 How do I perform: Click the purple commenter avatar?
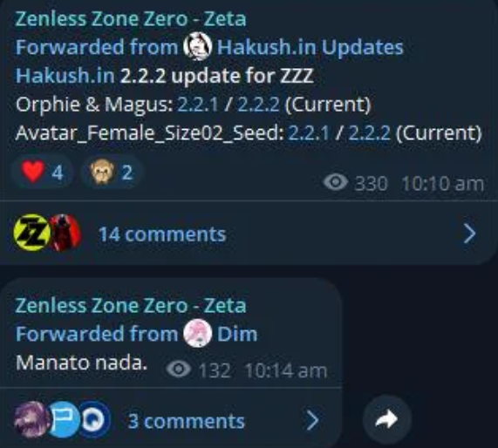pos(31,420)
